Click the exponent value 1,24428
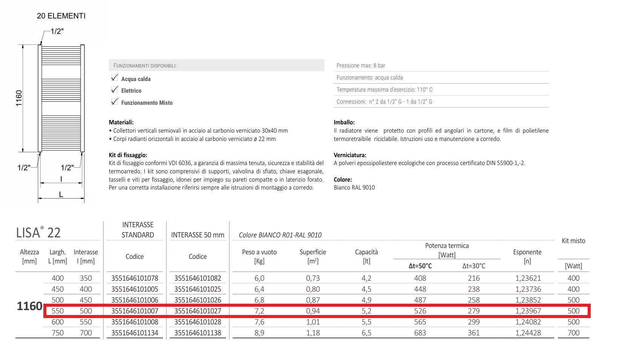The width and height of the screenshot is (625, 364). [528, 333]
